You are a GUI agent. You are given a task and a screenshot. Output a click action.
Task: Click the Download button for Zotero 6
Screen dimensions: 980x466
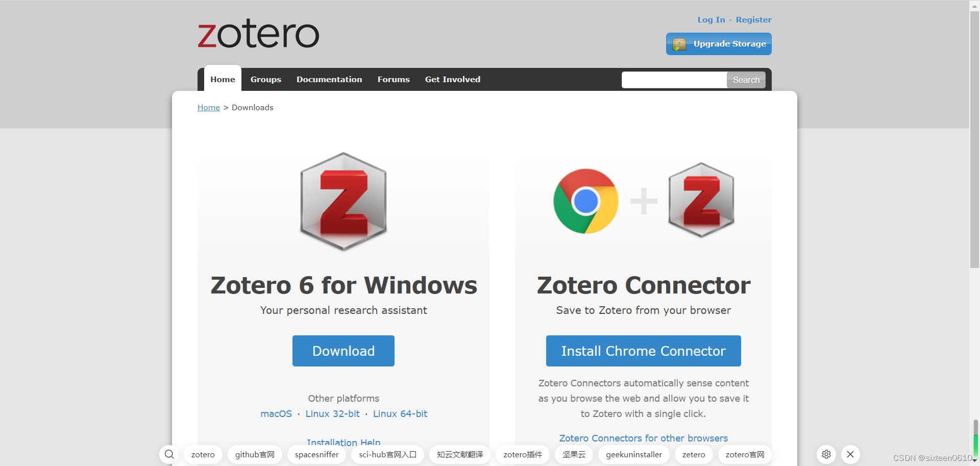(343, 351)
